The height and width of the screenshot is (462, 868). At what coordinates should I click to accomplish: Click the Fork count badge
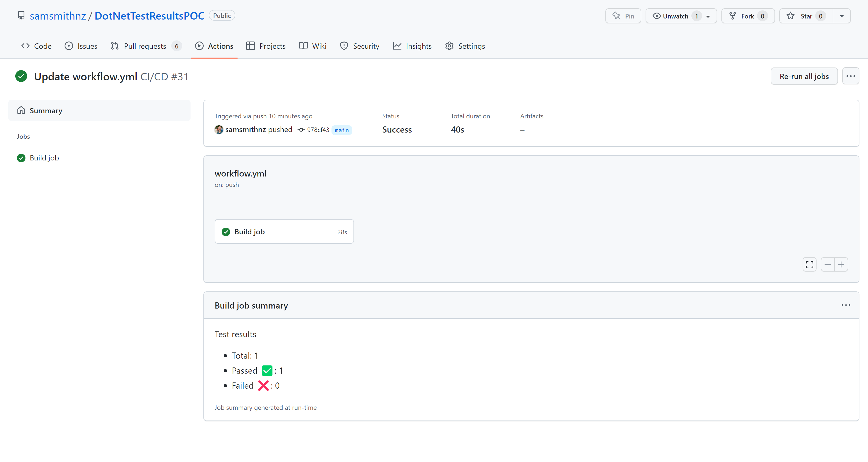click(x=762, y=16)
